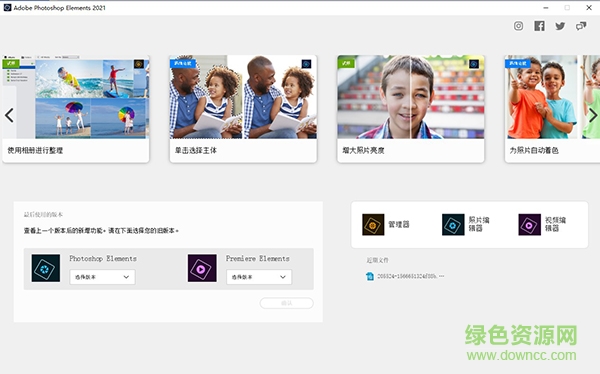Click the Photoshop Elements label text
This screenshot has width=600, height=374.
click(103, 258)
